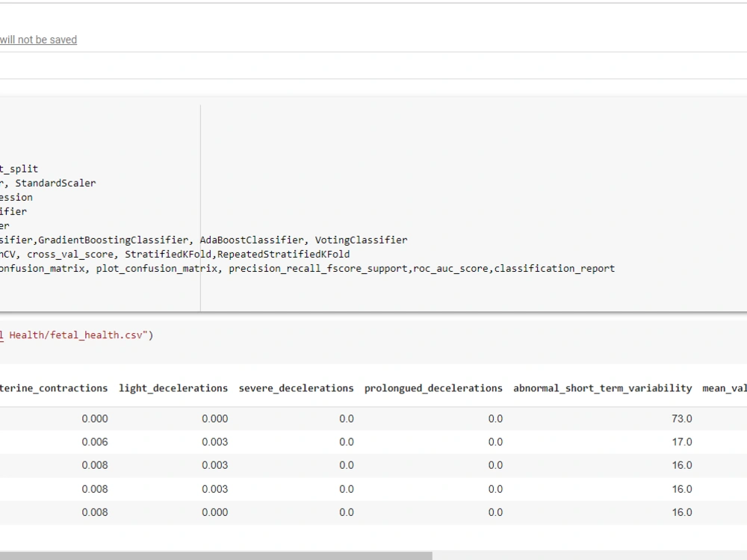
Task: Click the 0.000 uterine_contractions cell
Action: click(95, 419)
